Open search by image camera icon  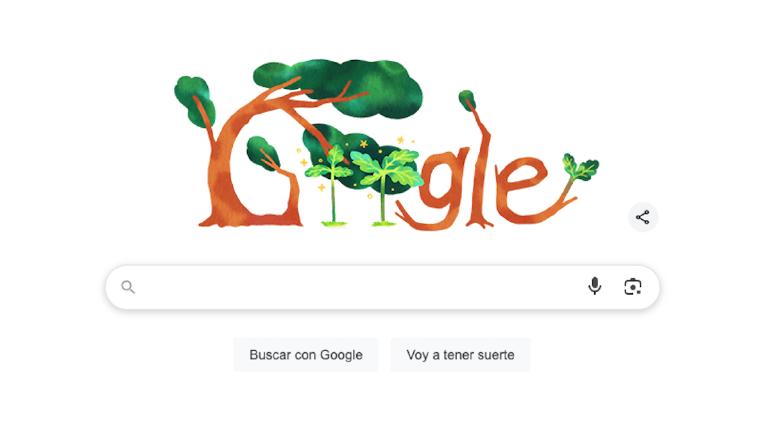[632, 287]
